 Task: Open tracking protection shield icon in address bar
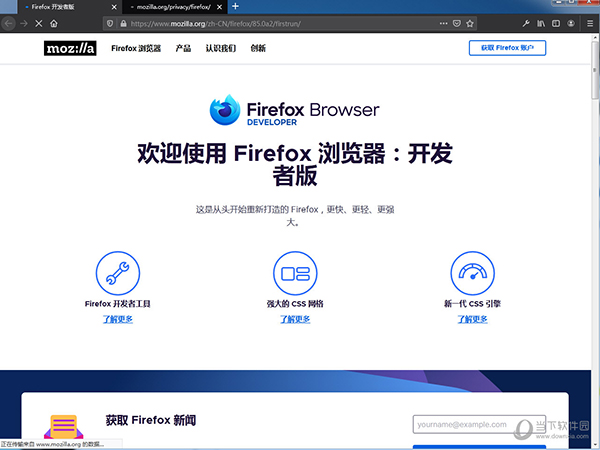(x=110, y=23)
